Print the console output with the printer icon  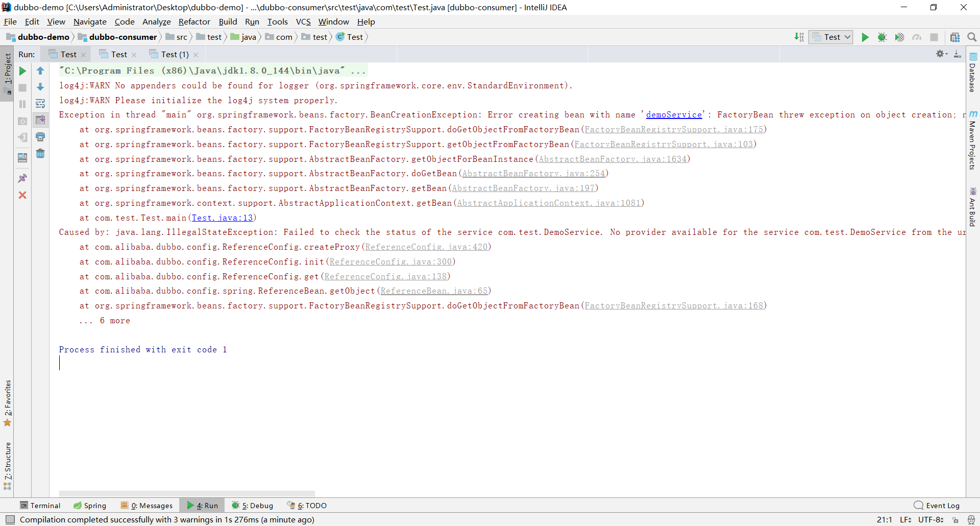click(x=40, y=137)
